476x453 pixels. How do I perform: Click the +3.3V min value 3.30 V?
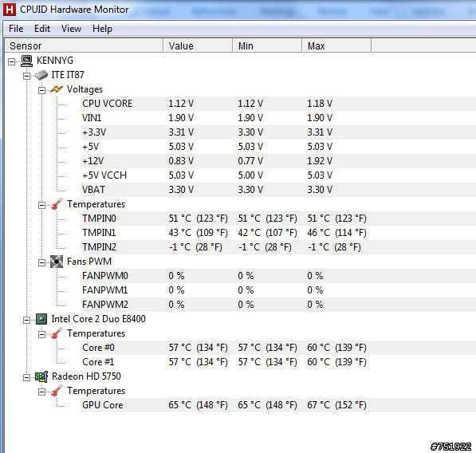[250, 132]
